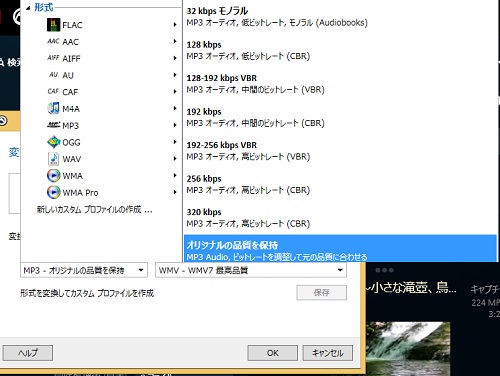Click the WMA player icon

53,175
